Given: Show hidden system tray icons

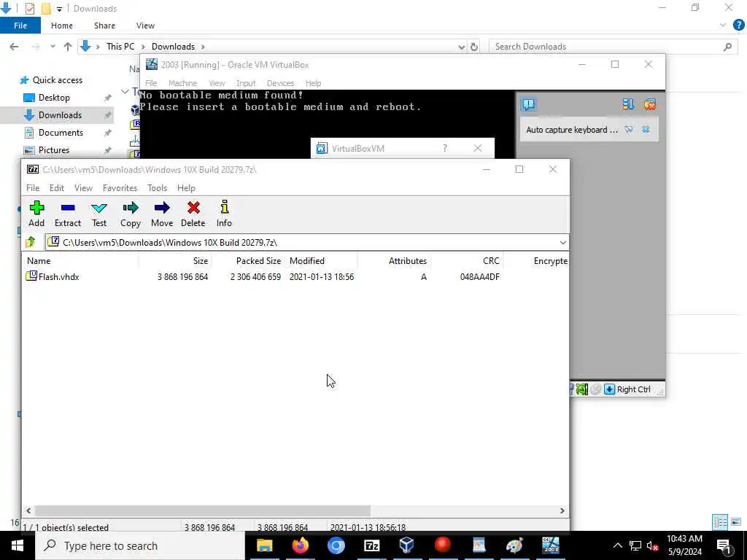Looking at the screenshot, I should [x=617, y=546].
